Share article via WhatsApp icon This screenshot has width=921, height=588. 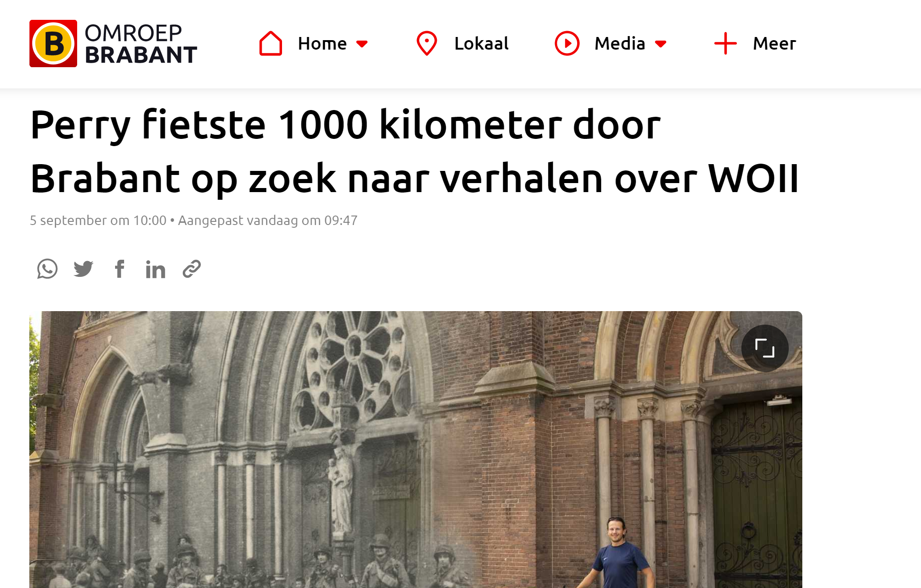(x=47, y=269)
